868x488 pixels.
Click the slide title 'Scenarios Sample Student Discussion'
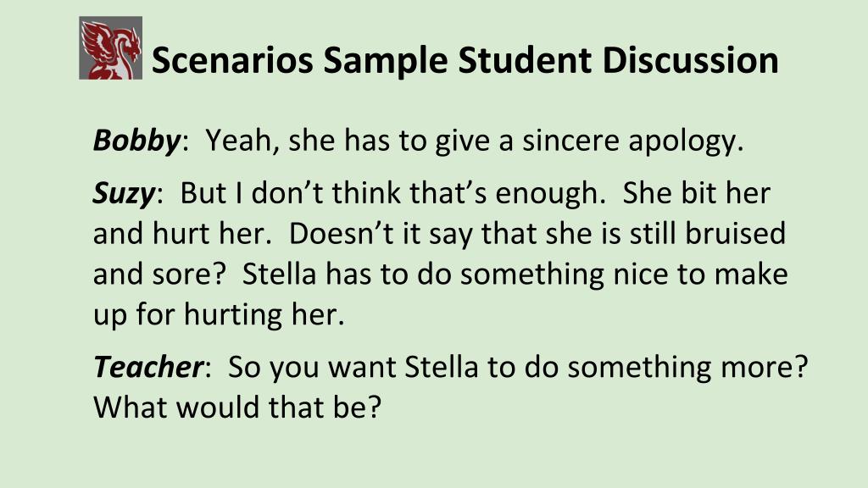[465, 60]
